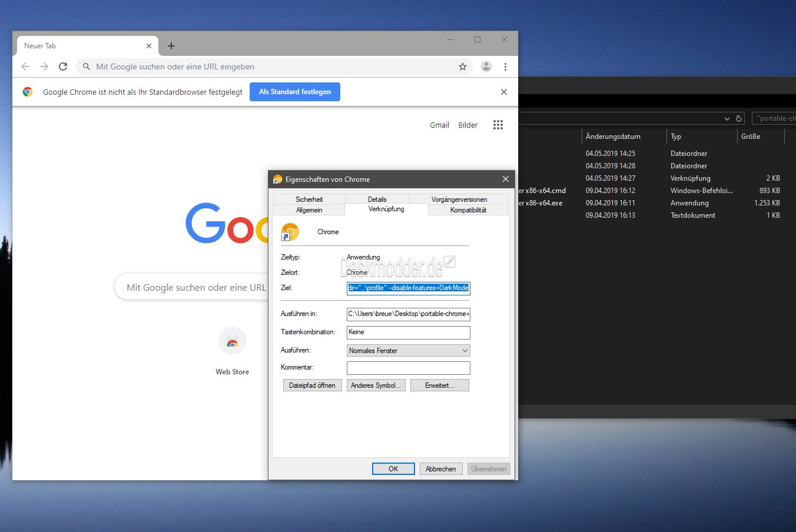Click the 893 KB size cell
Image resolution: width=796 pixels, height=532 pixels.
coord(770,191)
